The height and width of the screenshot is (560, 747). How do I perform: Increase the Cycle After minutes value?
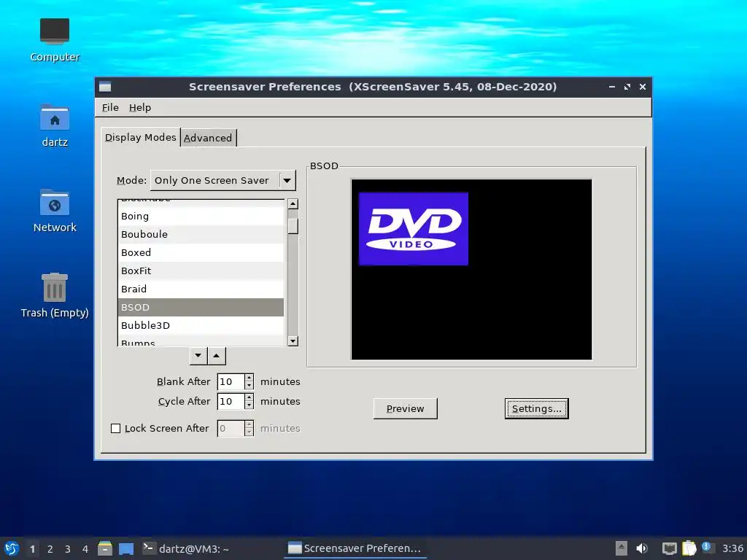tap(249, 397)
